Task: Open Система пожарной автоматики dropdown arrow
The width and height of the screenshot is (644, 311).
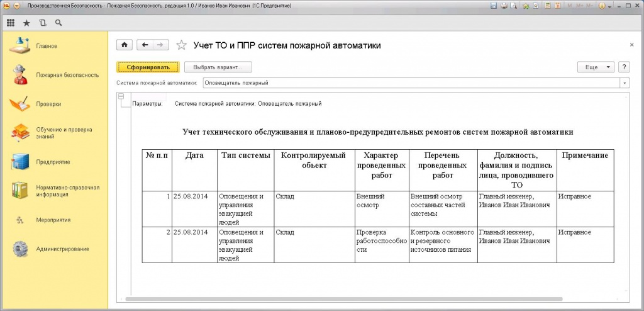Action: click(x=625, y=82)
